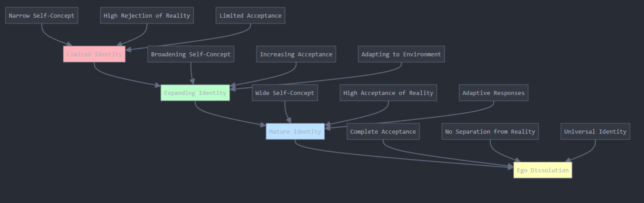Select the yellow Ego Dissolution node
The height and width of the screenshot is (203, 644).
[542, 170]
